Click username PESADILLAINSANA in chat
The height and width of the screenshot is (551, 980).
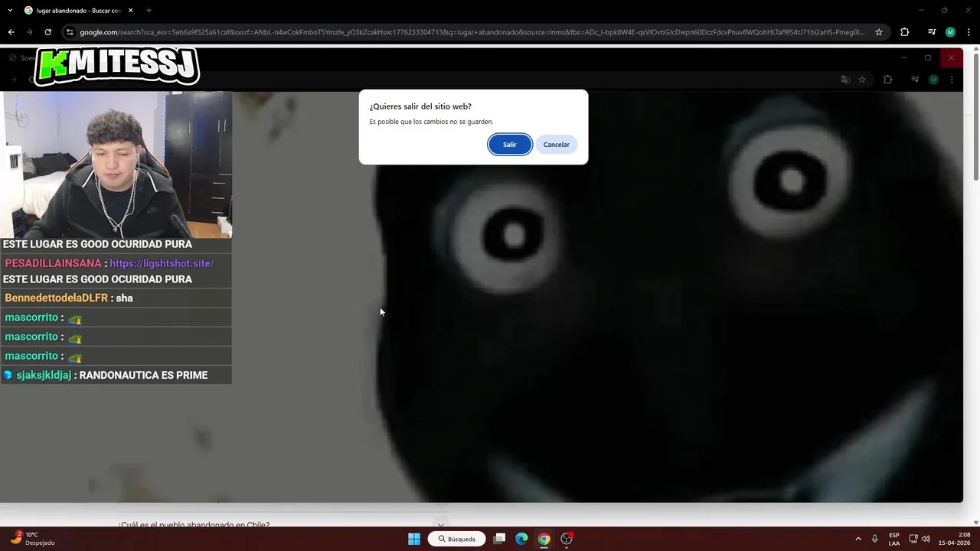[x=53, y=263]
